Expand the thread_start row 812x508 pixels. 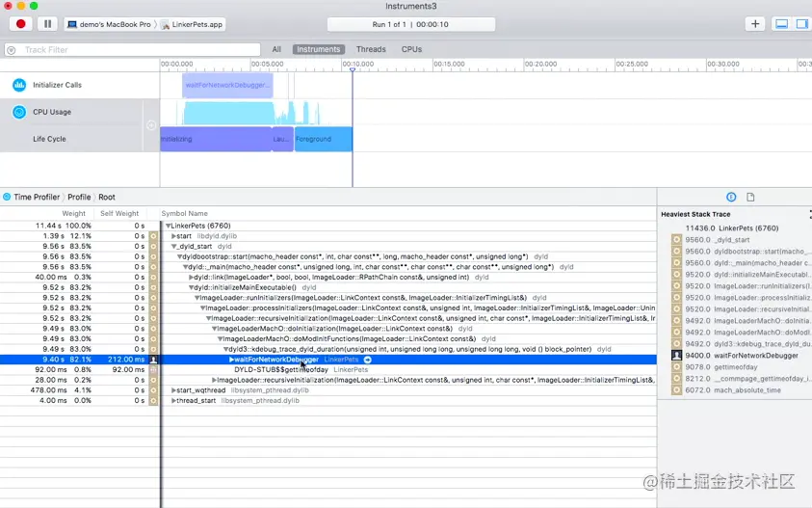tap(174, 401)
